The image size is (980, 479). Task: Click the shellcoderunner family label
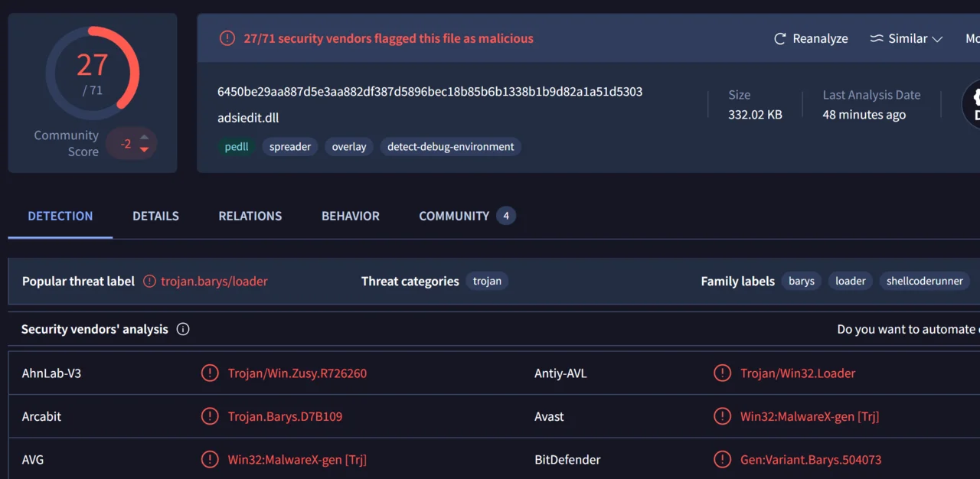pyautogui.click(x=924, y=281)
